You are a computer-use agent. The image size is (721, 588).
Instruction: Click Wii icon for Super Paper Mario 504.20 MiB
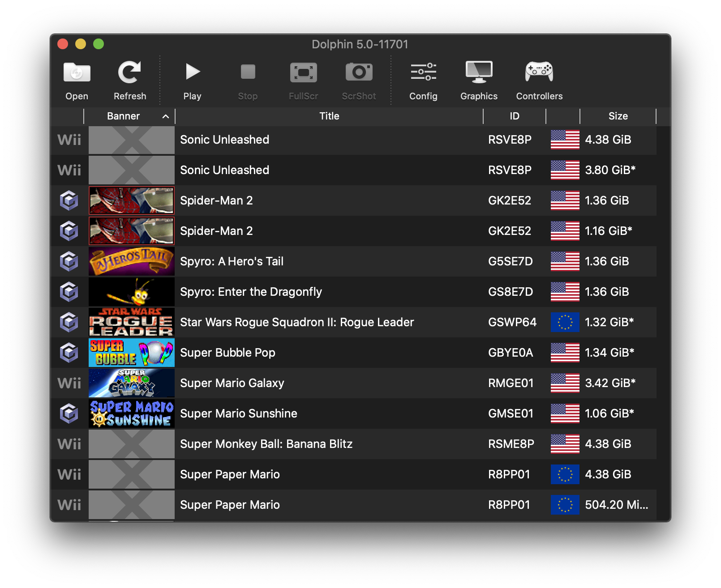tap(69, 505)
